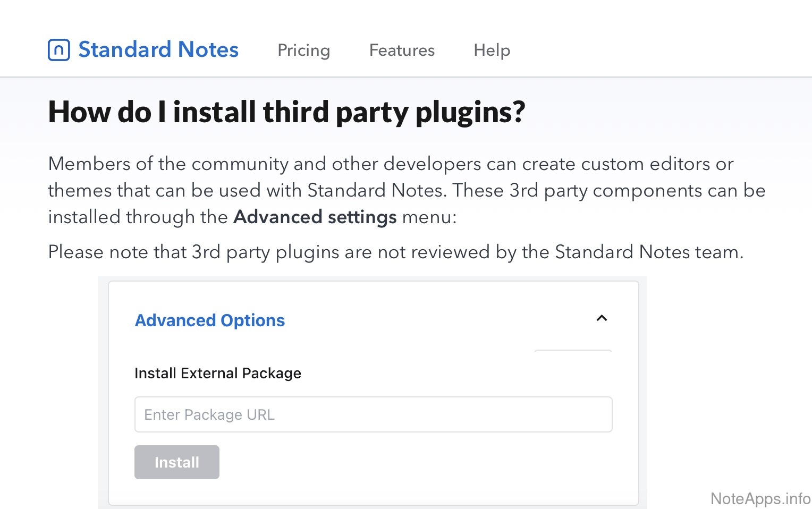Click the bold Advanced settings text

click(315, 217)
